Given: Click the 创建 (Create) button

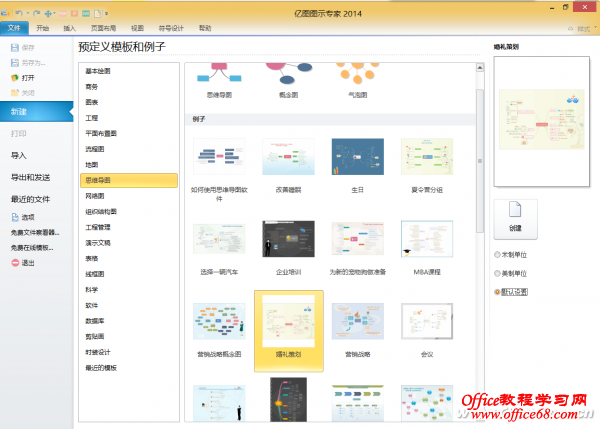Looking at the screenshot, I should pyautogui.click(x=515, y=219).
